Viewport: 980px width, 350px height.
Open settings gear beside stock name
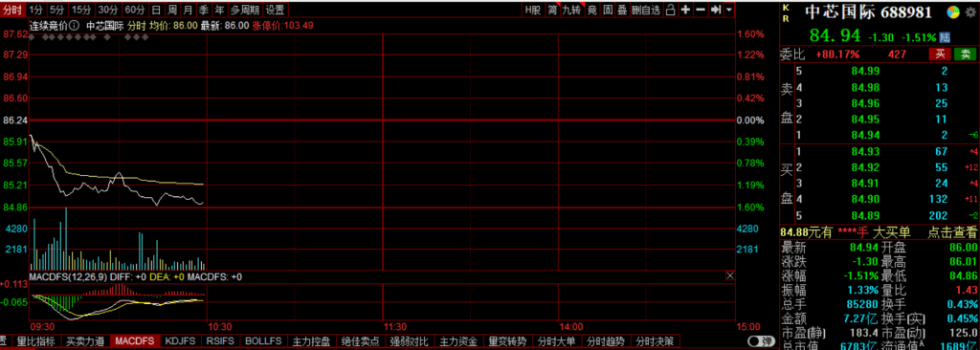click(970, 12)
